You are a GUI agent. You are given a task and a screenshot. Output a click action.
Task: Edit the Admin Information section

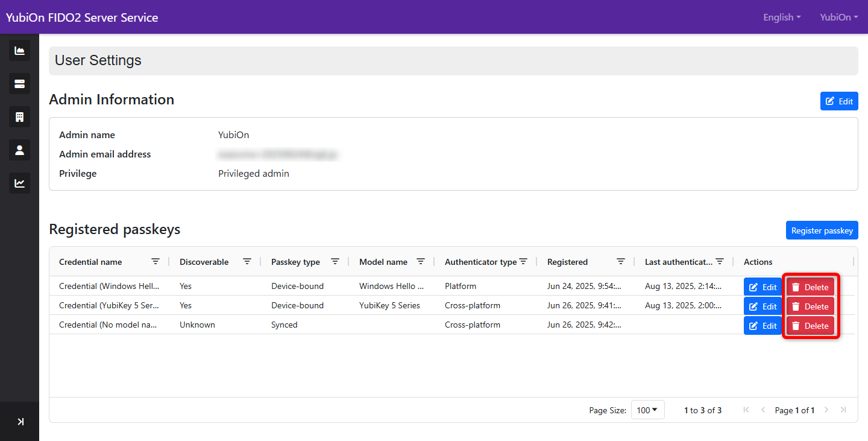[839, 101]
